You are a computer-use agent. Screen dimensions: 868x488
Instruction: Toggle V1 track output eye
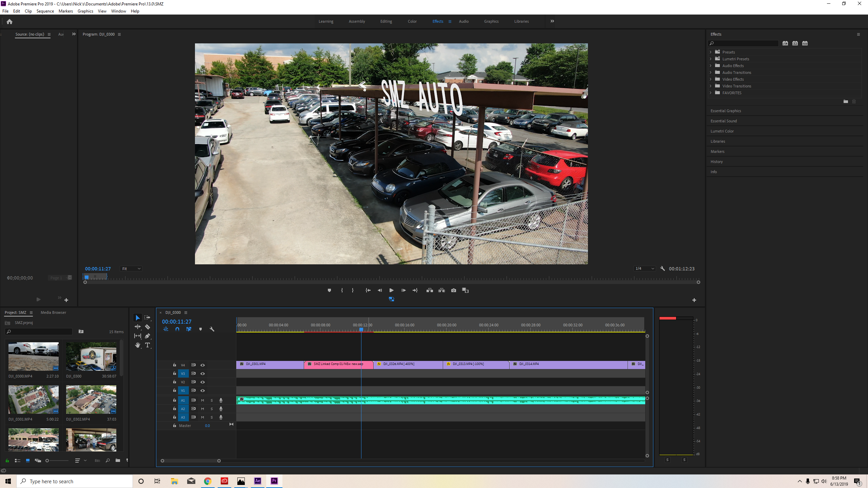[x=203, y=390]
